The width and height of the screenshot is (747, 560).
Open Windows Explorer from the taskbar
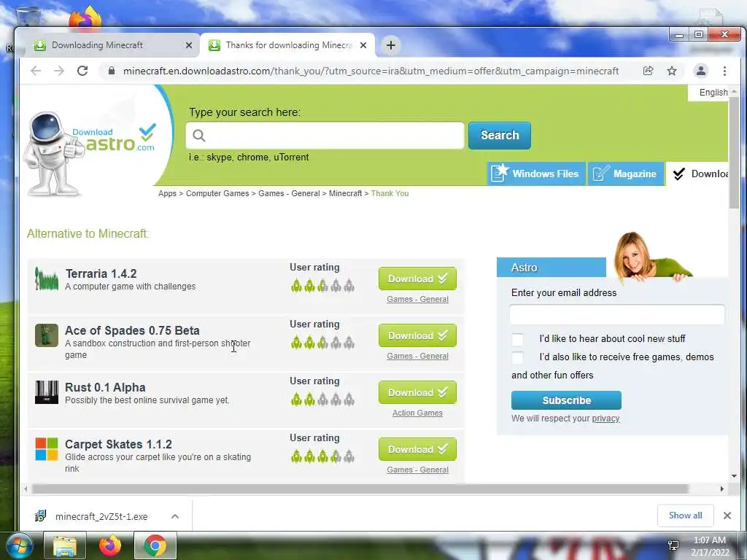tap(65, 545)
